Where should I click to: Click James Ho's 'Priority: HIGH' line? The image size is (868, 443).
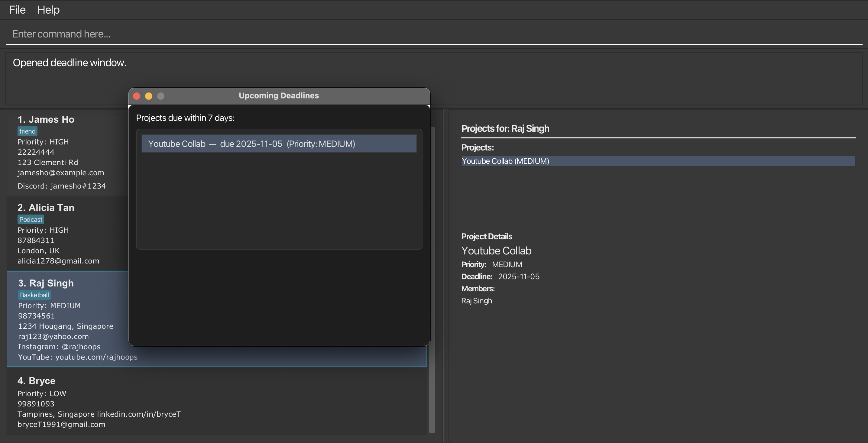click(43, 142)
